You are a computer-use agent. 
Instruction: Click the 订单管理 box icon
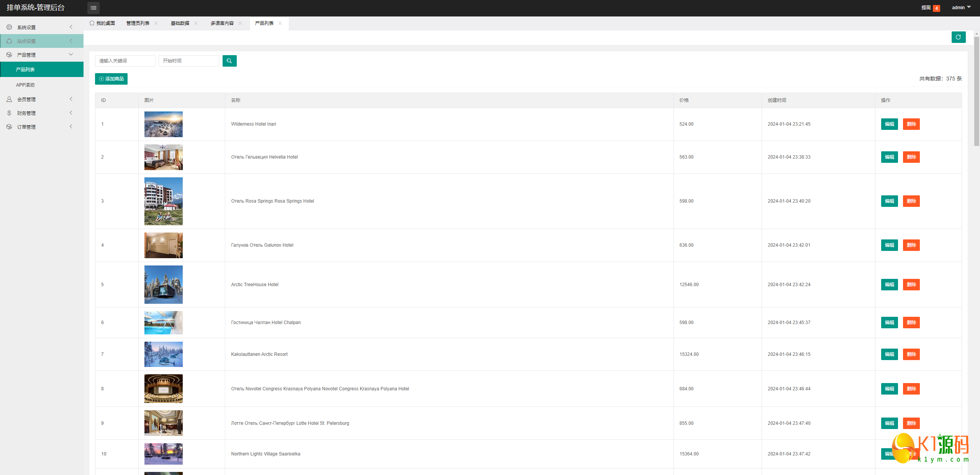9,127
